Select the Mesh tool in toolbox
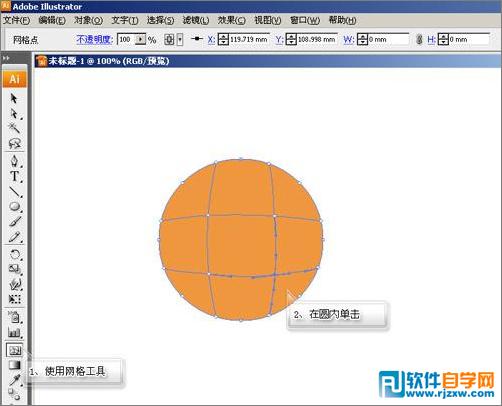 click(15, 350)
